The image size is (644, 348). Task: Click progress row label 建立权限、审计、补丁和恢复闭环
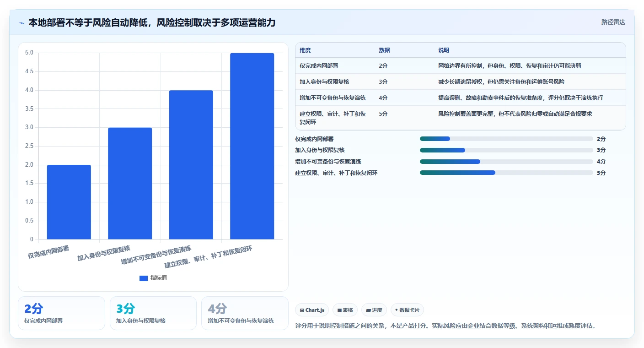click(x=336, y=173)
